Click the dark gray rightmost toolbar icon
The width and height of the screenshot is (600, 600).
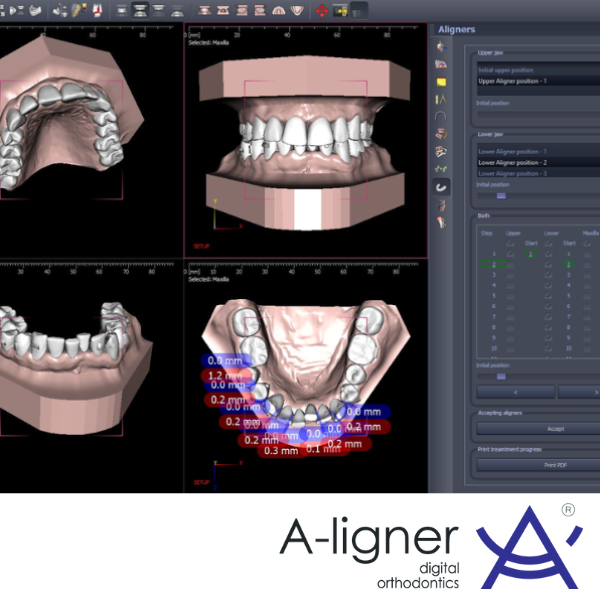[x=359, y=10]
